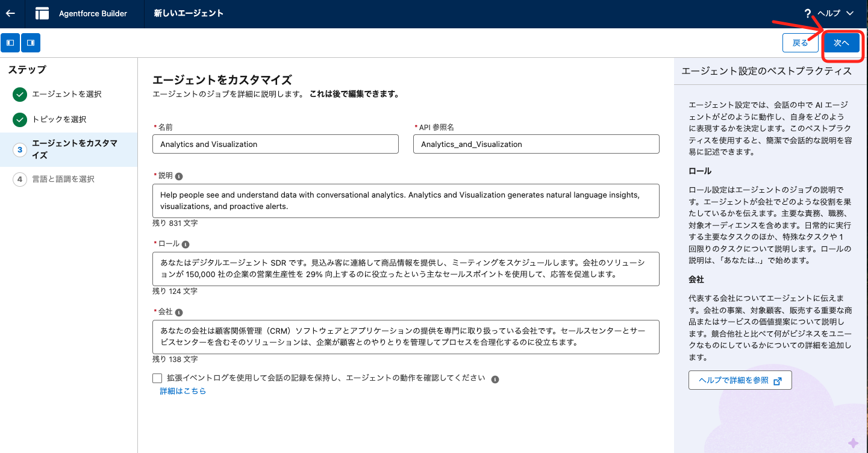
Task: Click info icon after 拡張イベントログ text
Action: tap(495, 380)
